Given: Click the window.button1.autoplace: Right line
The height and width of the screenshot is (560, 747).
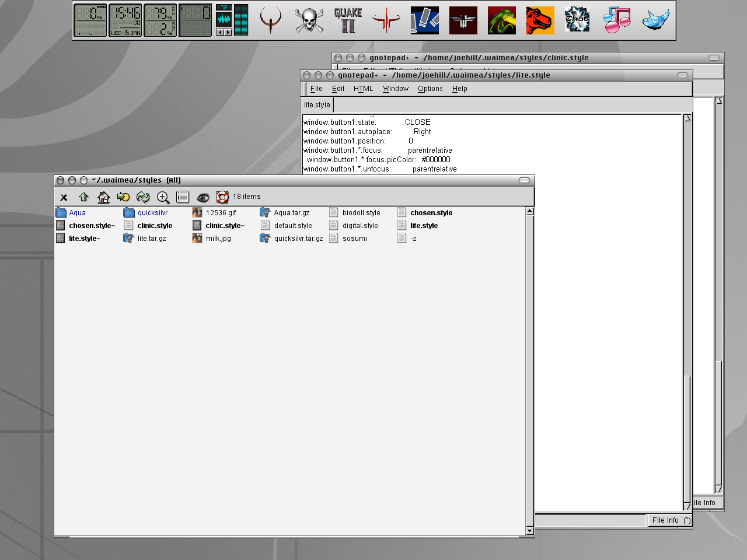Looking at the screenshot, I should (x=367, y=132).
